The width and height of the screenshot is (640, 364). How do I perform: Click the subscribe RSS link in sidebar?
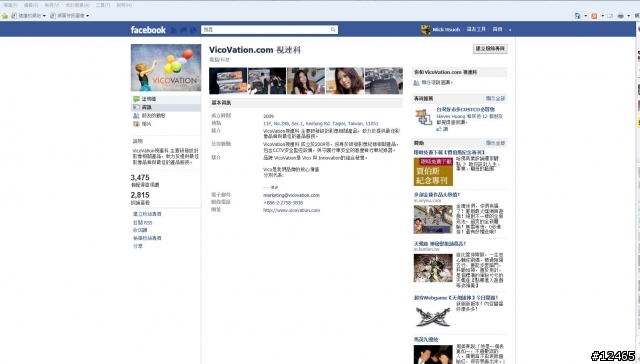[x=142, y=222]
